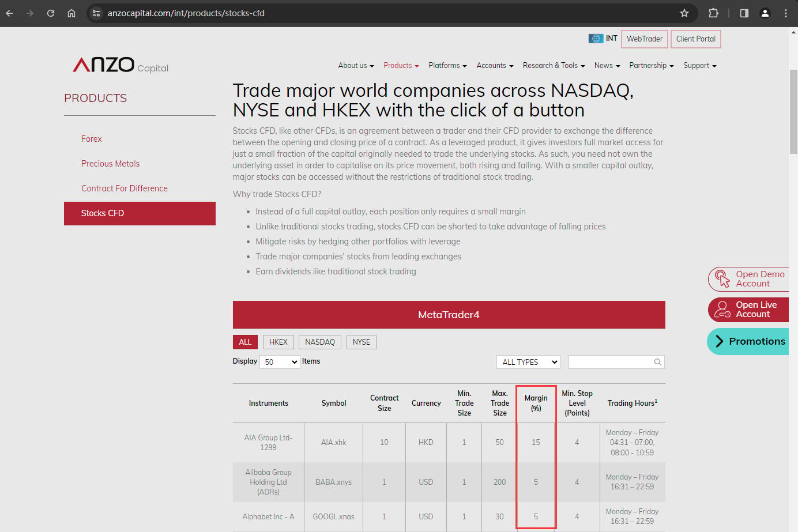The width and height of the screenshot is (798, 532).
Task: Click the PRODUCTS sidebar heading
Action: pyautogui.click(x=96, y=99)
